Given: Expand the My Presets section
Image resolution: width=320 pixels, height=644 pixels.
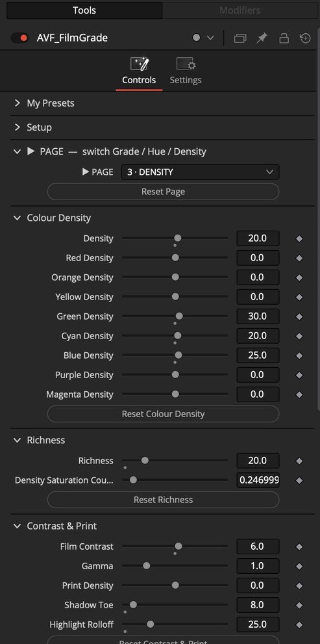Looking at the screenshot, I should (x=18, y=103).
